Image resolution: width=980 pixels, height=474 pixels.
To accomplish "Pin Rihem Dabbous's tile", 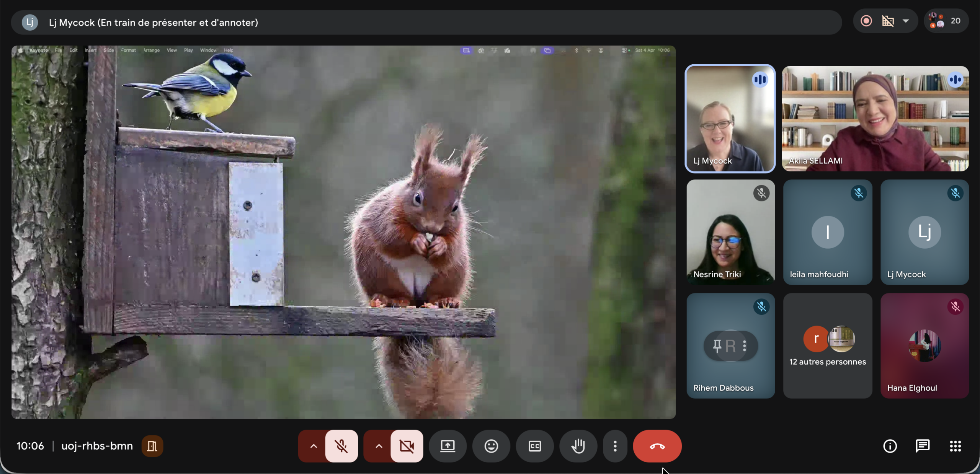I will [717, 346].
